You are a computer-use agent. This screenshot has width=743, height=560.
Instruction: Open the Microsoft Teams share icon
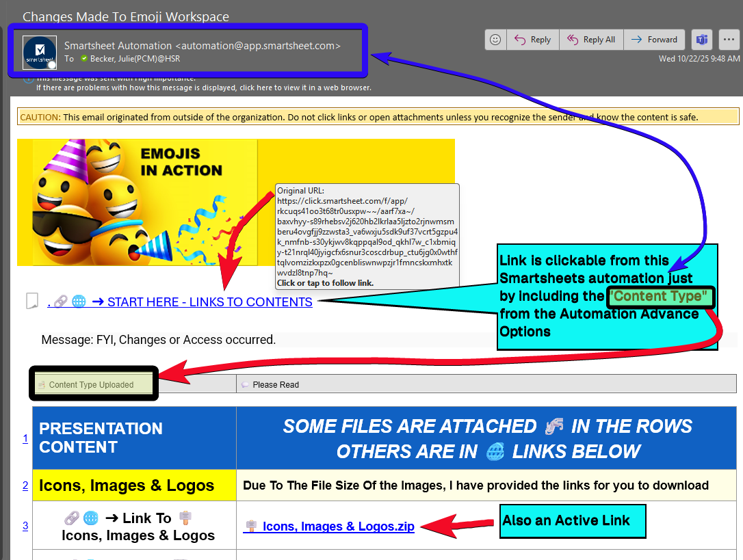702,40
